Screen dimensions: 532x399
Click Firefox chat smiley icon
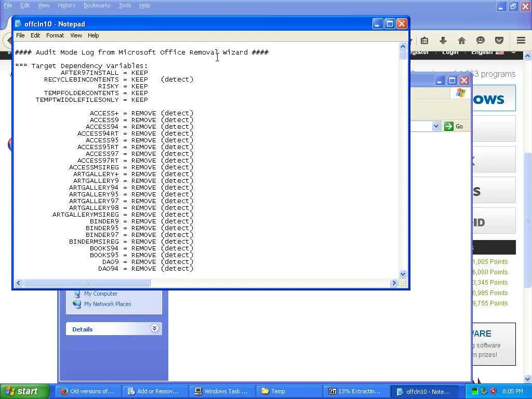(x=481, y=41)
